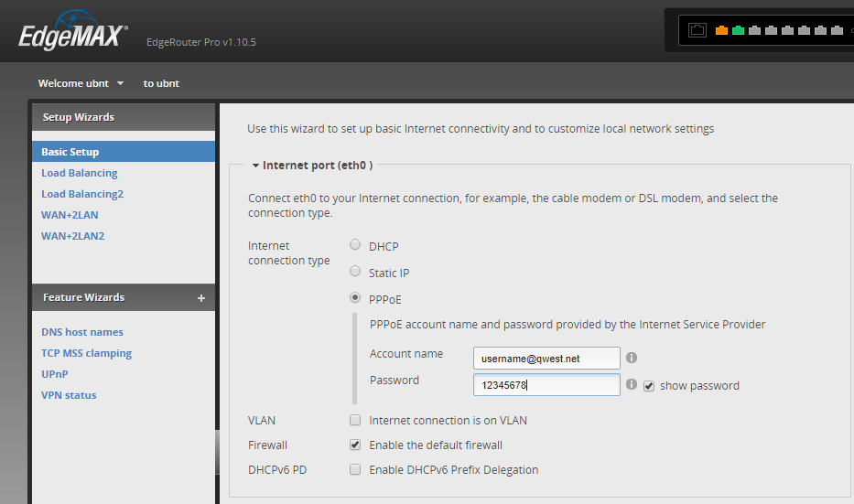
Task: Collapse the Internet port (eth0) section
Action: point(255,166)
